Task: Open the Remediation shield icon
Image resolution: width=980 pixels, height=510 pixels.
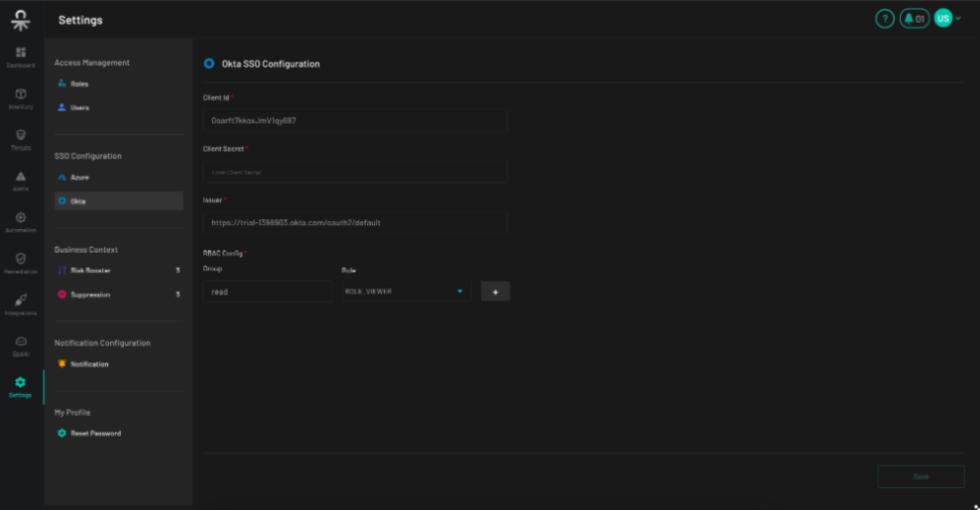Action: pos(21,259)
